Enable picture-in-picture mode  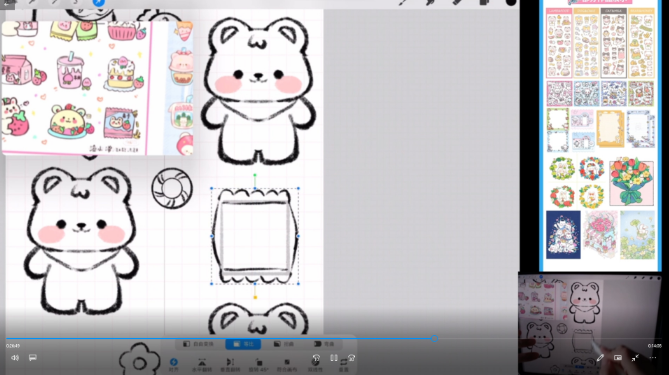(x=618, y=358)
